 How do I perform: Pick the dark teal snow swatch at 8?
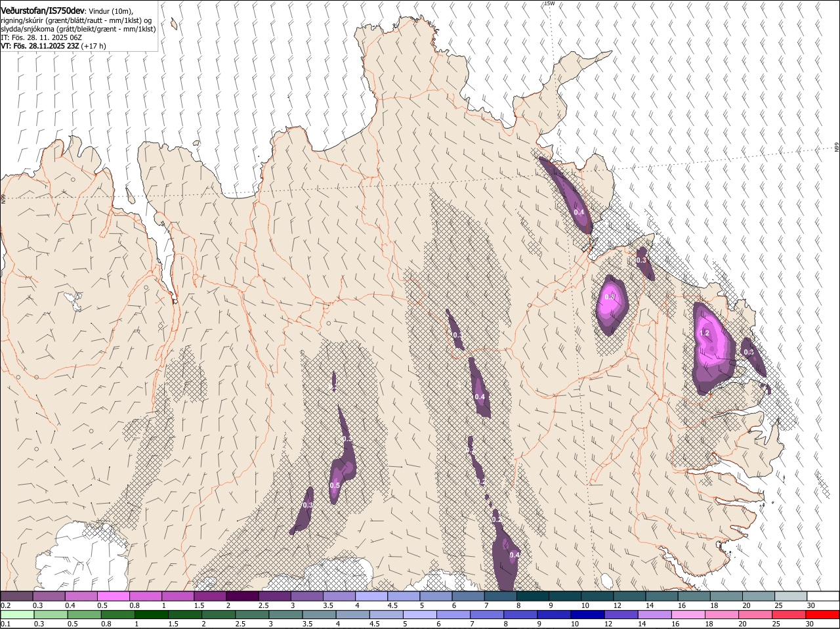coord(533,596)
